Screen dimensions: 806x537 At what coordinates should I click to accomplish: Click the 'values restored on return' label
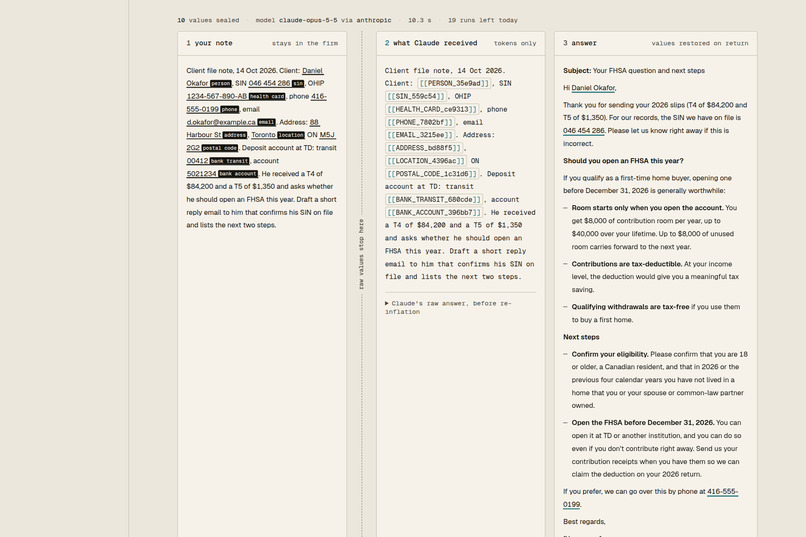[700, 43]
